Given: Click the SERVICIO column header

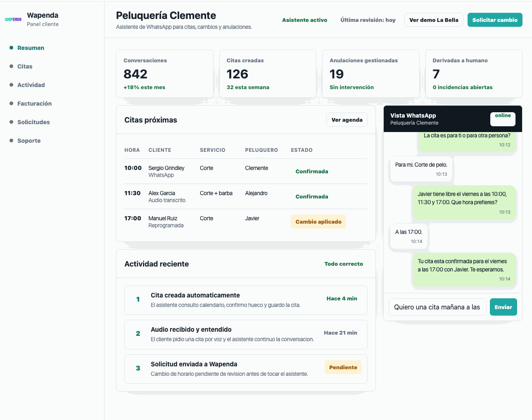Looking at the screenshot, I should [213, 150].
